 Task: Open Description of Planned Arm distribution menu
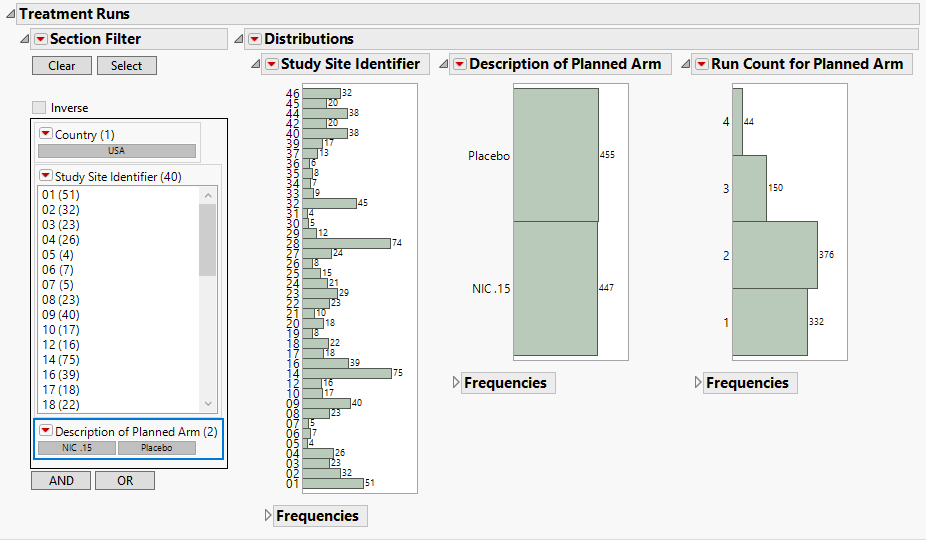(x=459, y=64)
